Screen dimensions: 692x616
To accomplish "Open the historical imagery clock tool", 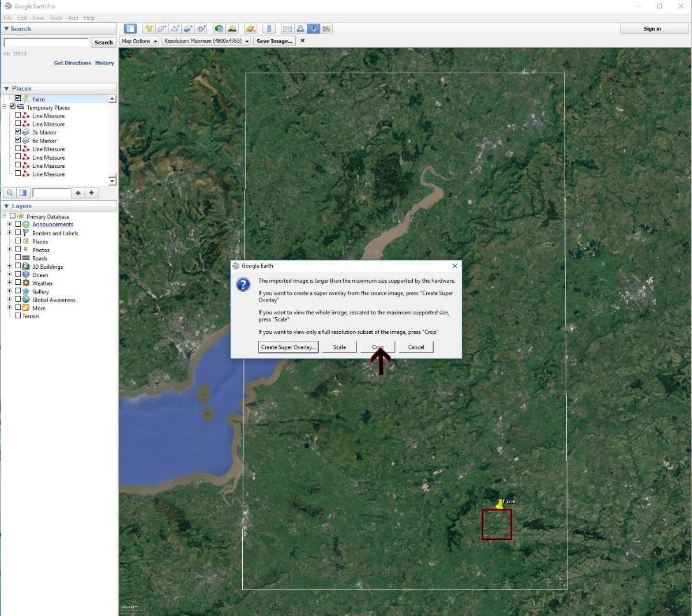I will tap(219, 29).
